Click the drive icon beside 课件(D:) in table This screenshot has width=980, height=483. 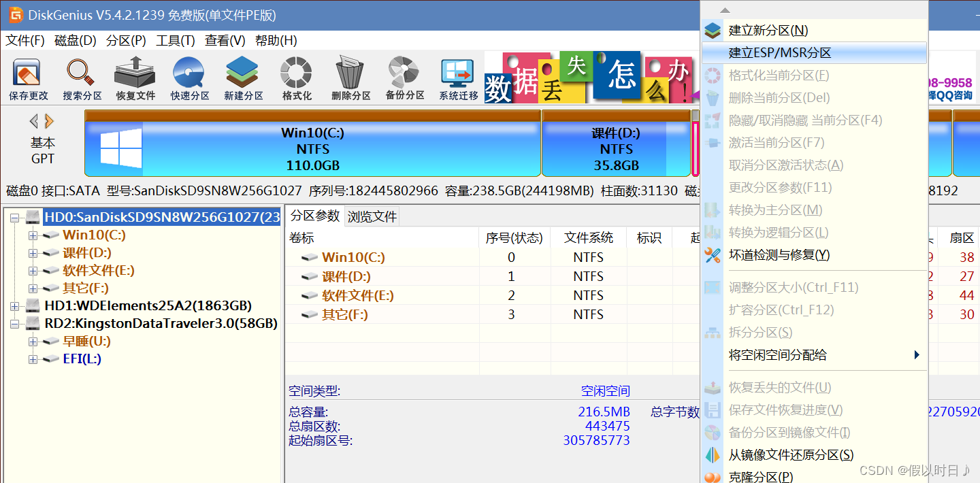point(310,276)
